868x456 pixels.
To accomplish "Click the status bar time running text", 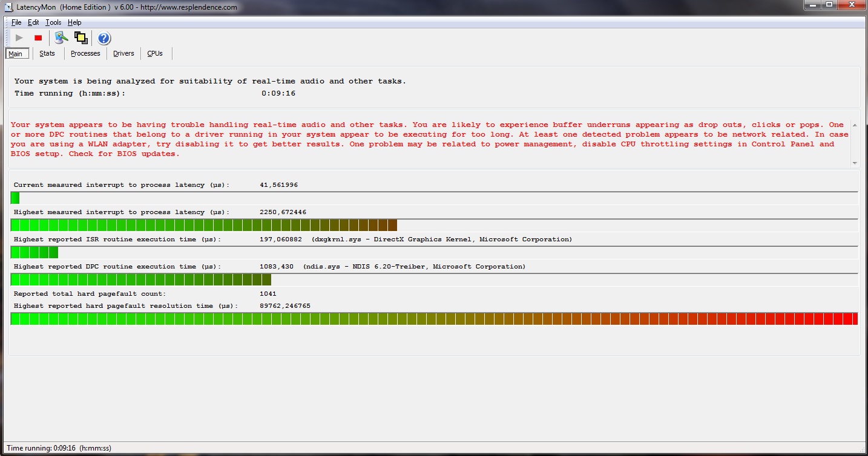I will click(59, 448).
